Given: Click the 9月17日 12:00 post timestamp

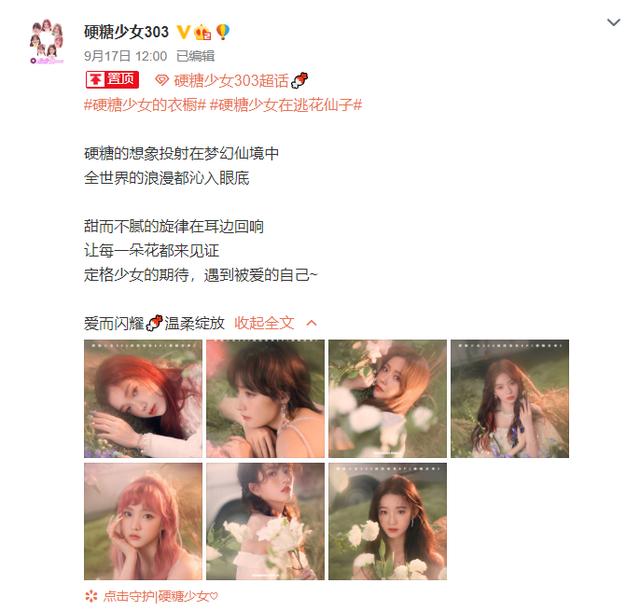Looking at the screenshot, I should pos(126,56).
